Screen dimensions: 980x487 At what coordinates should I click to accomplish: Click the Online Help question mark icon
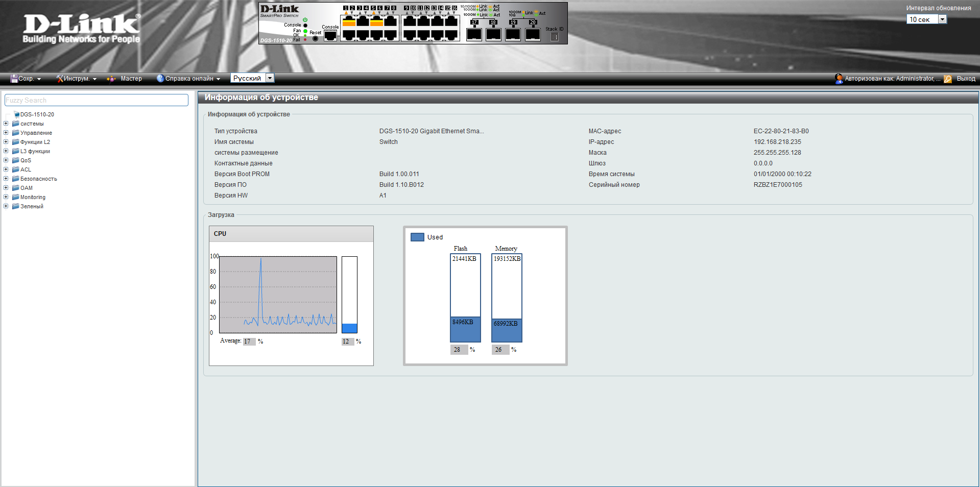coord(160,79)
